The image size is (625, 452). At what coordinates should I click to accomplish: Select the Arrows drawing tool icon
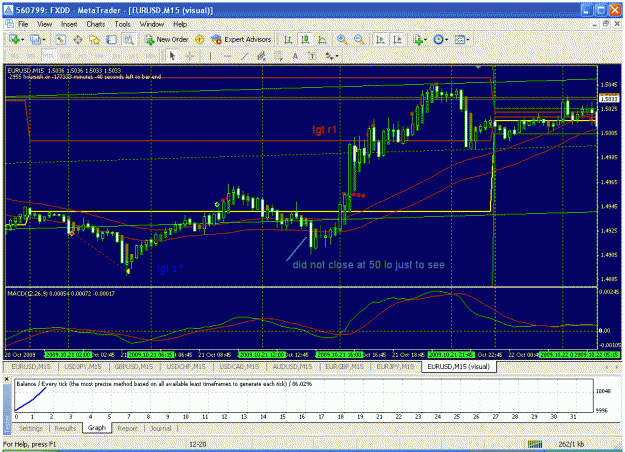coord(329,56)
